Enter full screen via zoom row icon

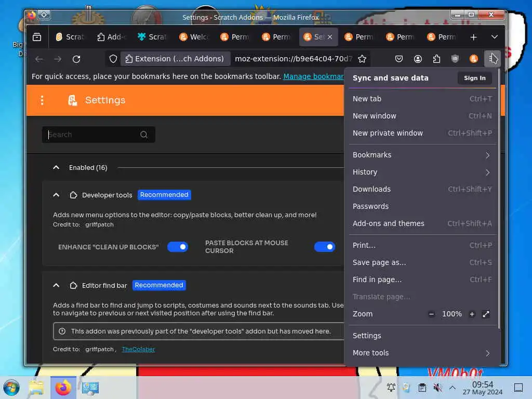click(486, 314)
